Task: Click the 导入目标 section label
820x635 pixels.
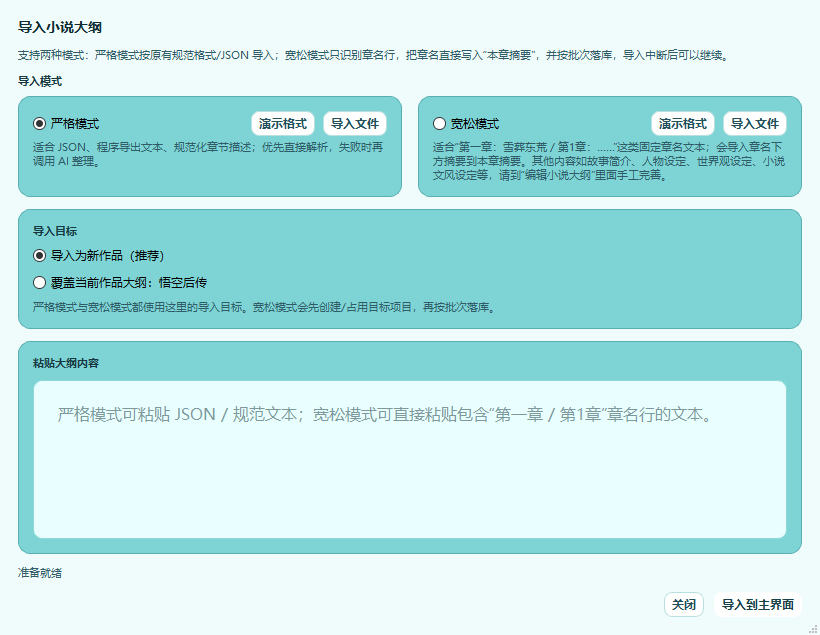Action: pos(55,231)
